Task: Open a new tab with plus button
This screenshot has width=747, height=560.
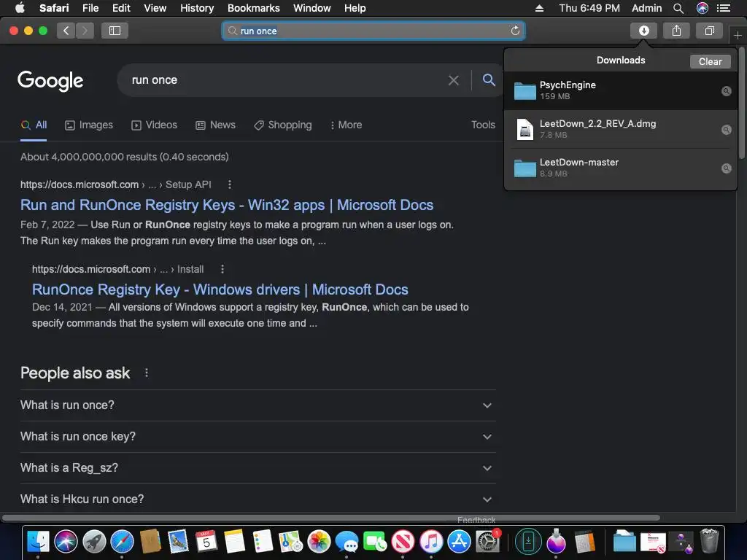Action: pos(738,35)
